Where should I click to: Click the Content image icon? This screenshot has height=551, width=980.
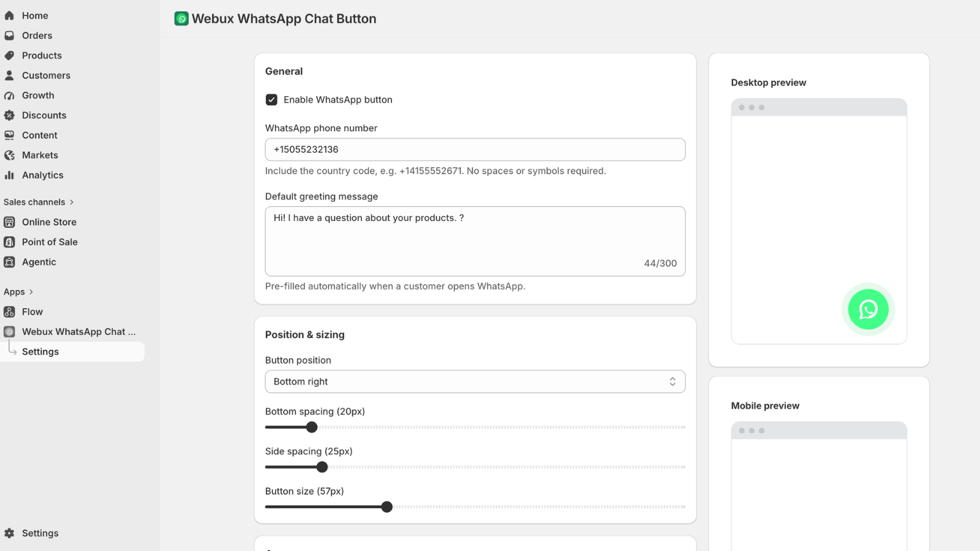(x=9, y=135)
